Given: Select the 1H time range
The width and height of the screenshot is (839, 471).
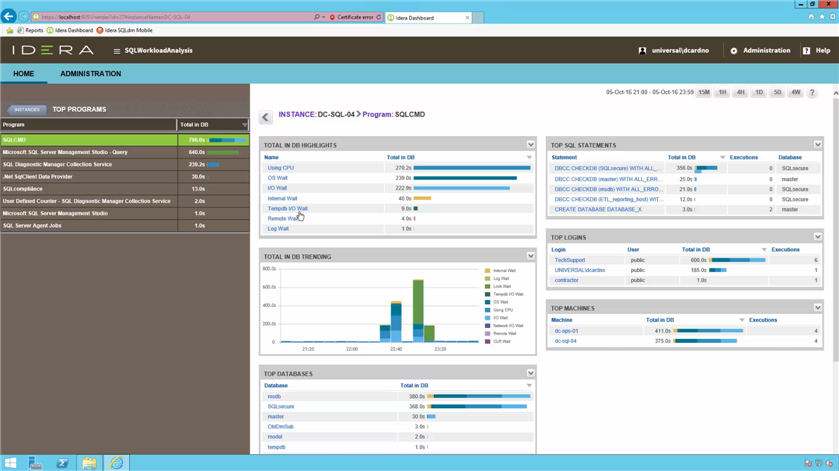Looking at the screenshot, I should click(x=722, y=92).
